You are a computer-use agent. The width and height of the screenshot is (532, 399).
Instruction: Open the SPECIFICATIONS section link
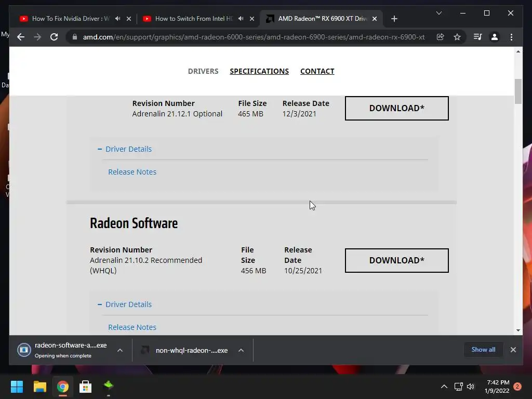click(259, 71)
